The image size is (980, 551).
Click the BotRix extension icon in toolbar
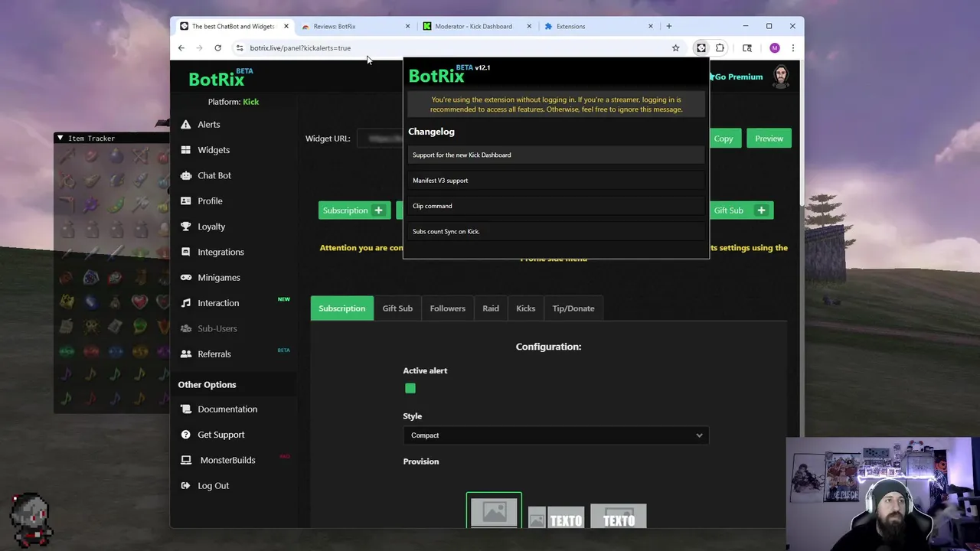[x=701, y=47]
